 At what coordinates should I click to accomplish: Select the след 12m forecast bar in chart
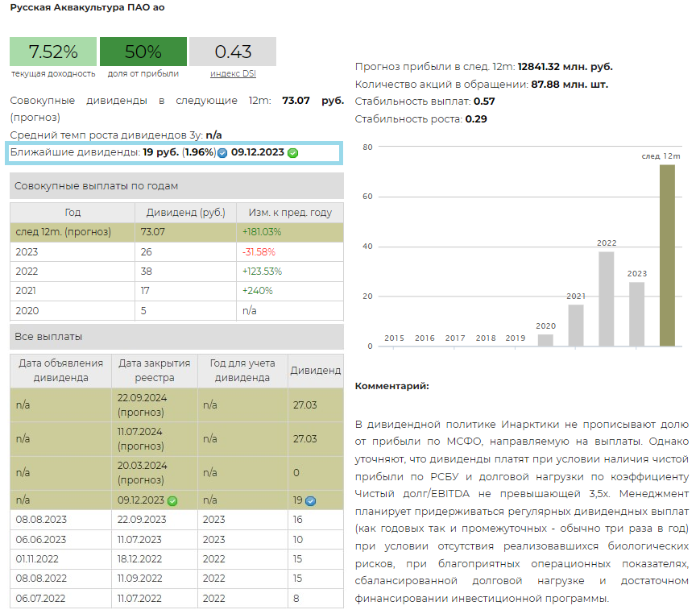667,255
